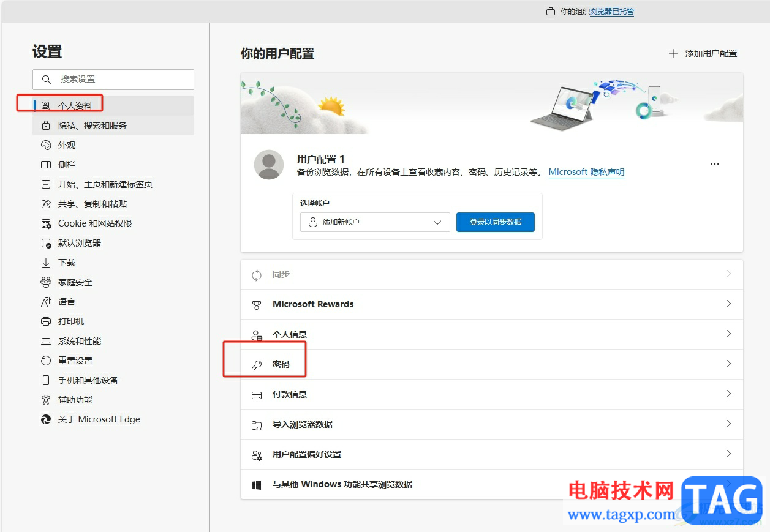Open the three-dot menu for 用户配置 1
Screen dimensions: 770x532
coord(714,164)
